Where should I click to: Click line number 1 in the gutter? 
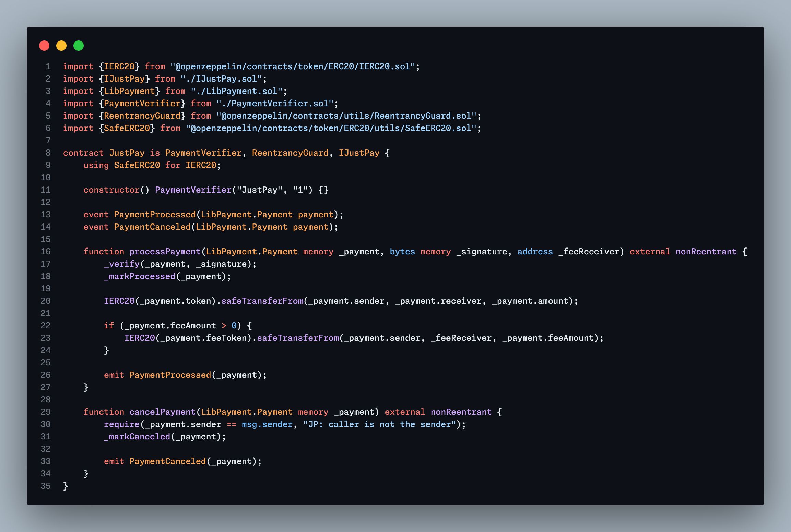(x=48, y=66)
